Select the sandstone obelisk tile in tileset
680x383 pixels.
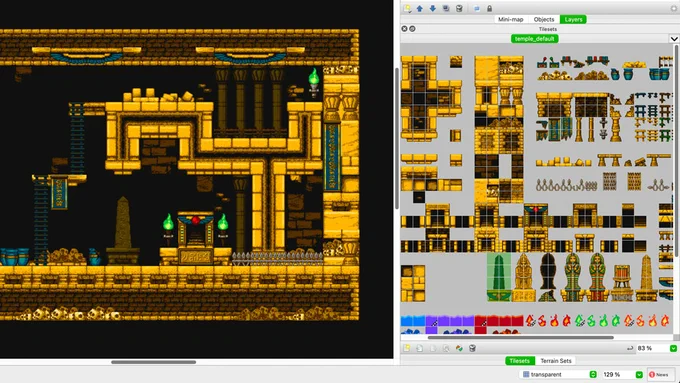(646, 278)
